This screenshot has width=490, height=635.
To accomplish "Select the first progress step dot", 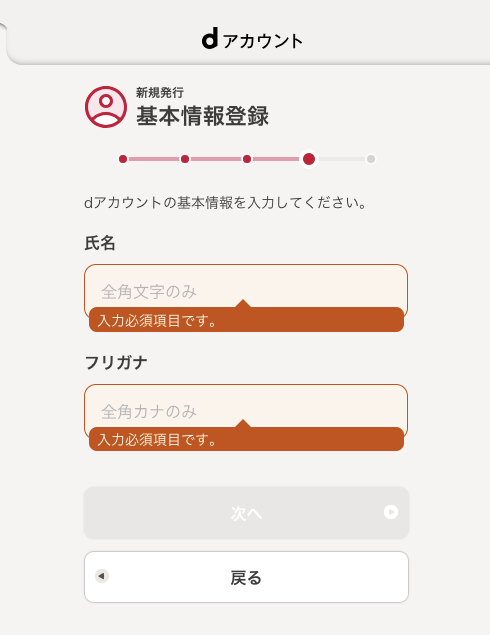I will point(123,159).
